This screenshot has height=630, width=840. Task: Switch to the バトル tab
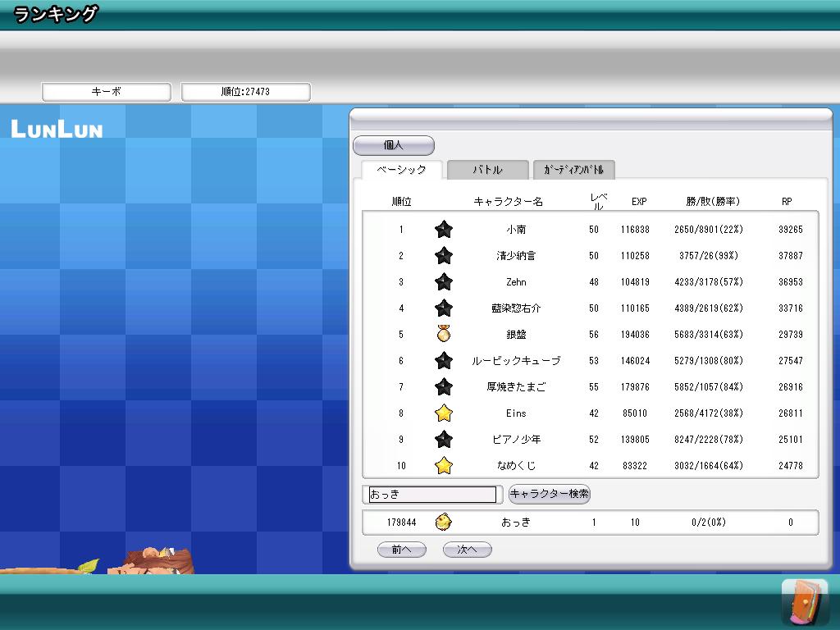[487, 170]
